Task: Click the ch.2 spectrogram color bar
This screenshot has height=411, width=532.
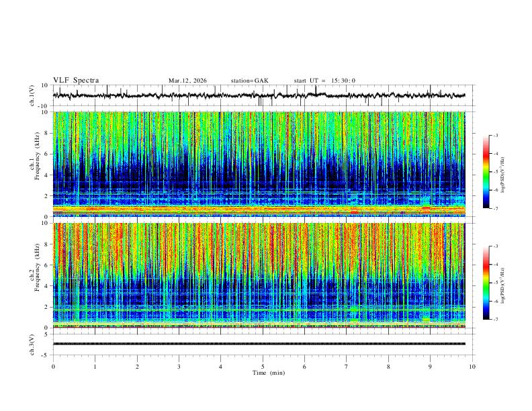Action: (486, 283)
